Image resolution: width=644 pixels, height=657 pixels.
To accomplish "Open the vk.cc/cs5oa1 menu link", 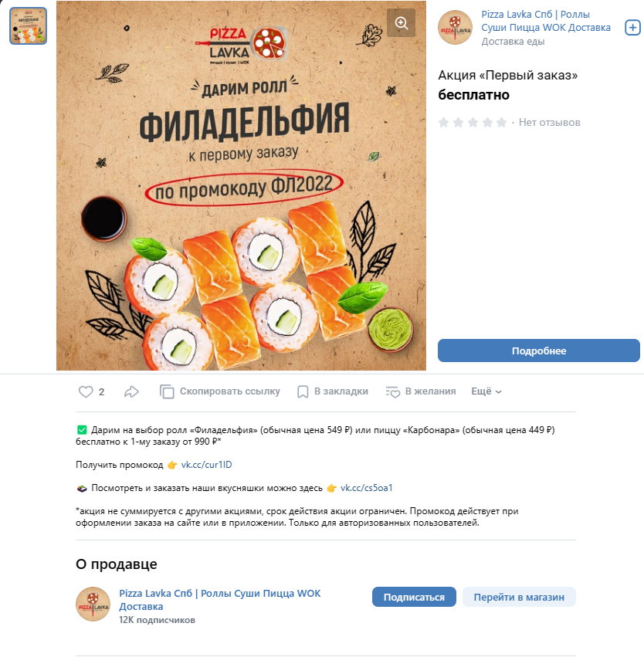I will (x=366, y=488).
